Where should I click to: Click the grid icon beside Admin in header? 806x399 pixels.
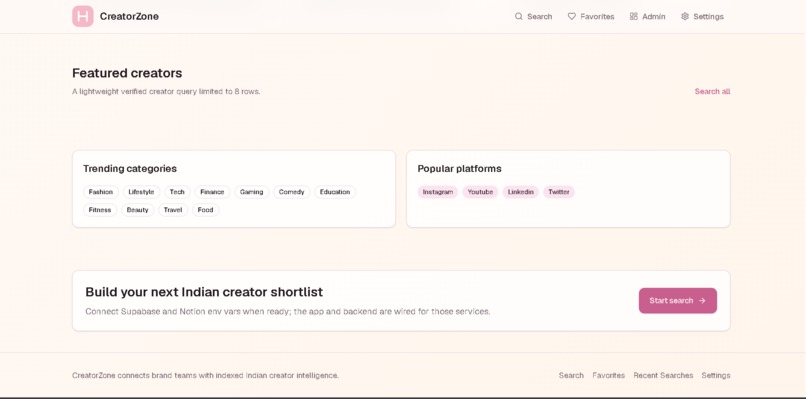[x=634, y=16]
